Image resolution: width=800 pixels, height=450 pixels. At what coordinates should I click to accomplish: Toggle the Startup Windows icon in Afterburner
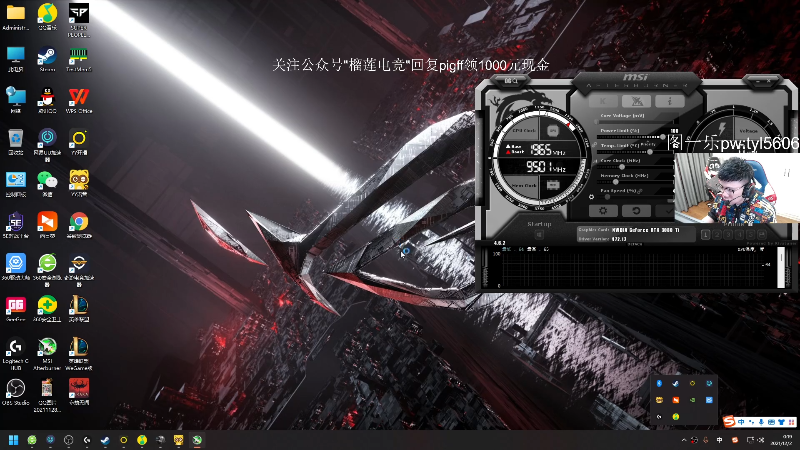pyautogui.click(x=539, y=235)
